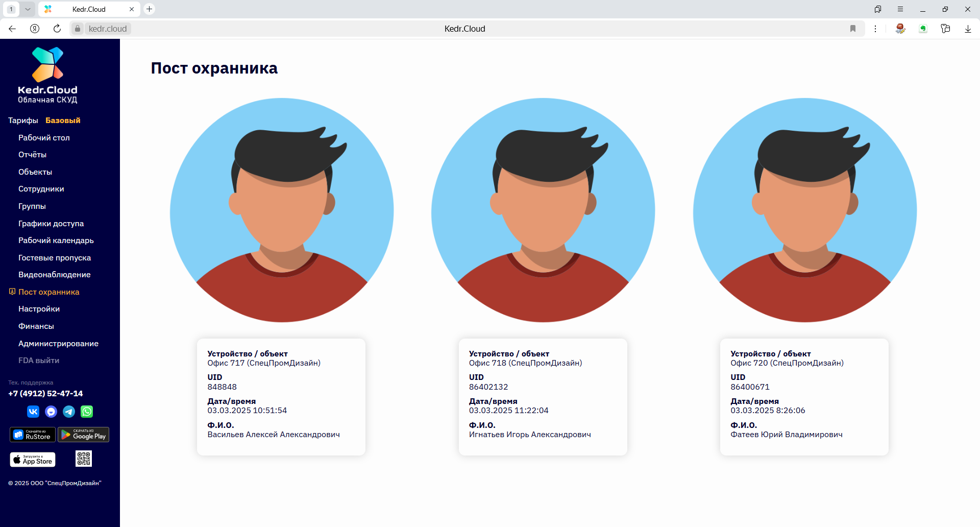Click the QR code icon in sidebar
The width and height of the screenshot is (980, 527).
(x=84, y=459)
